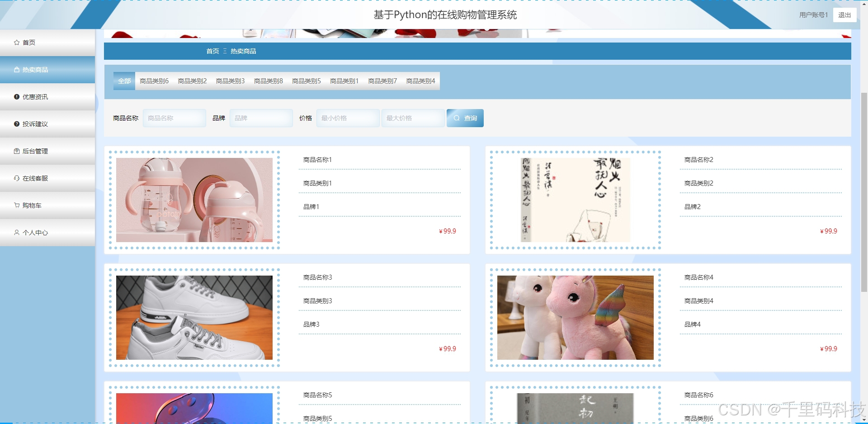Open 后台管理 sidebar menu item
The image size is (868, 424).
pyautogui.click(x=47, y=151)
